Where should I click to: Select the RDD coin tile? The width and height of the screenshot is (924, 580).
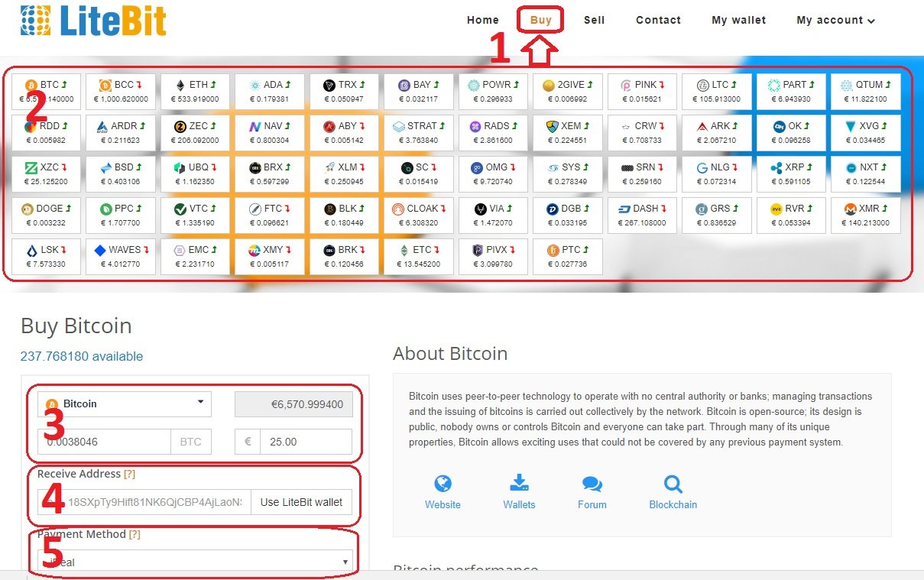coord(47,133)
